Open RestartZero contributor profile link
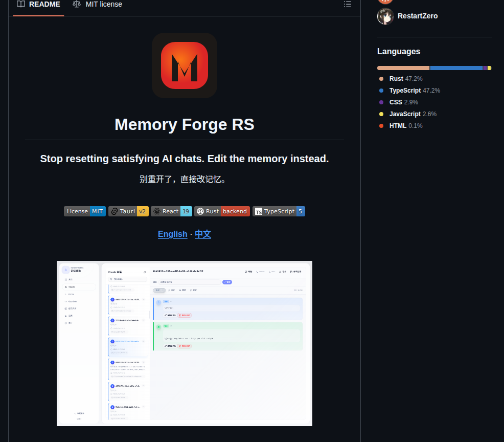 point(418,16)
